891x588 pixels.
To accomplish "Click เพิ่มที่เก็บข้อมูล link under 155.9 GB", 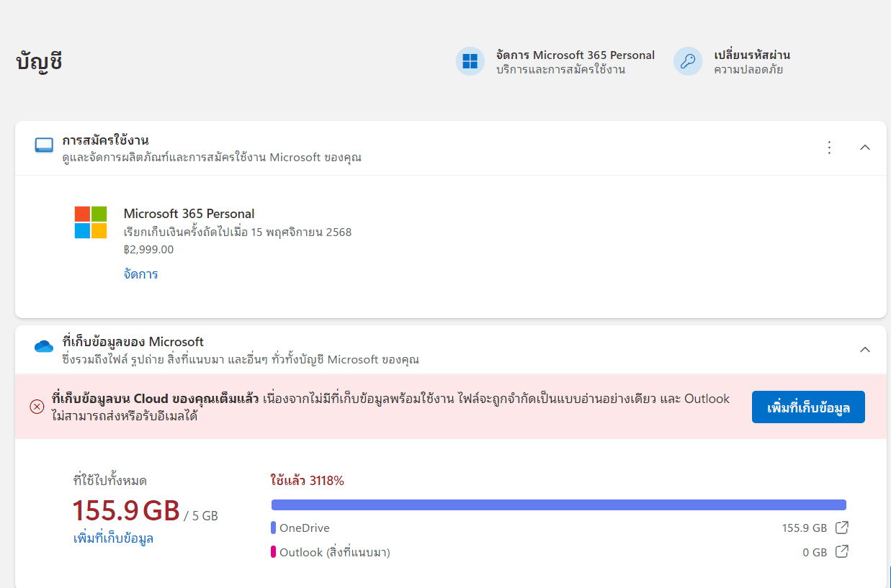I will (113, 538).
